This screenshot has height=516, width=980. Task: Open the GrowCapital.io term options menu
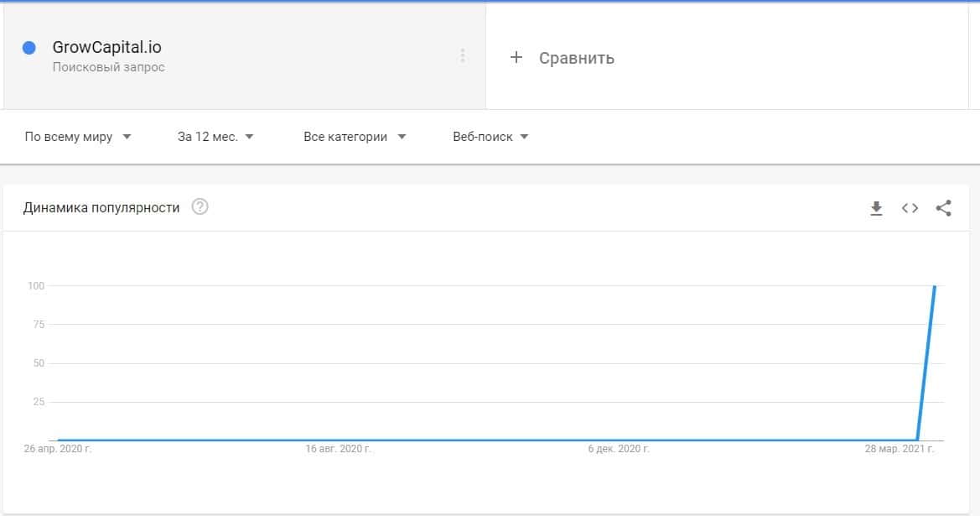462,55
